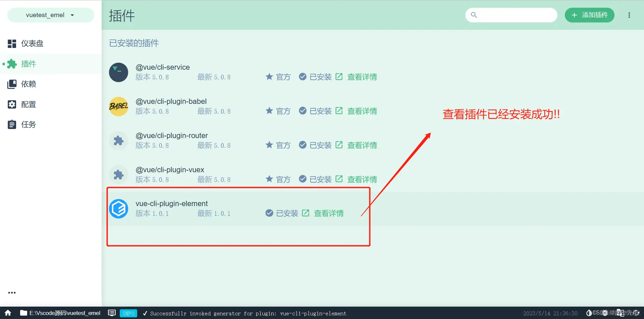The height and width of the screenshot is (319, 644).
Task: Click the tasks clipboard icon
Action: pyautogui.click(x=12, y=125)
